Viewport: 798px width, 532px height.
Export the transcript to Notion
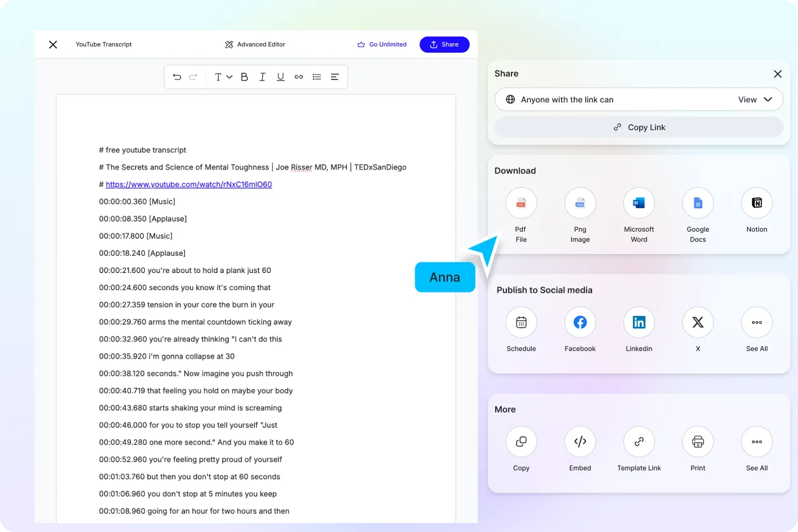tap(756, 203)
